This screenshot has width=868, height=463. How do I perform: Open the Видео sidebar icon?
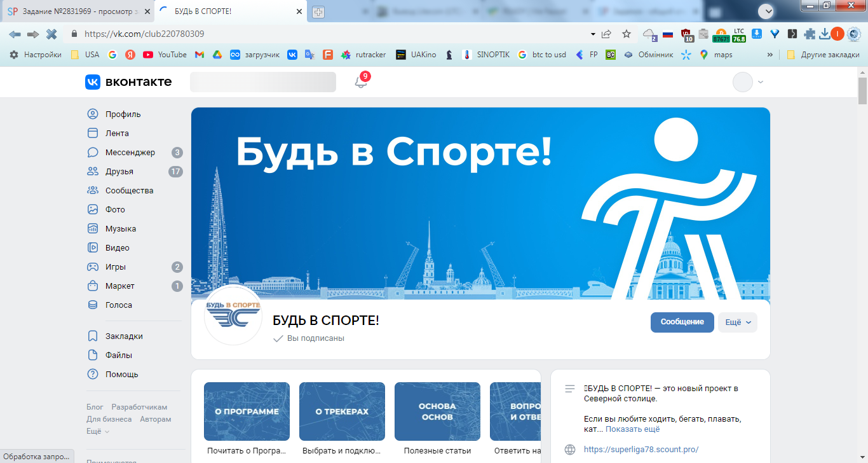click(x=93, y=248)
